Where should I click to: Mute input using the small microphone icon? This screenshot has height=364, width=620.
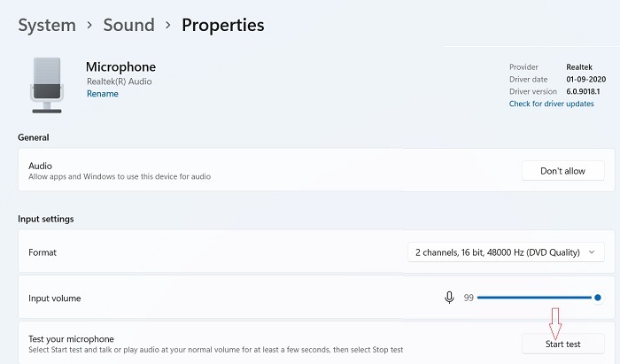pyautogui.click(x=450, y=298)
